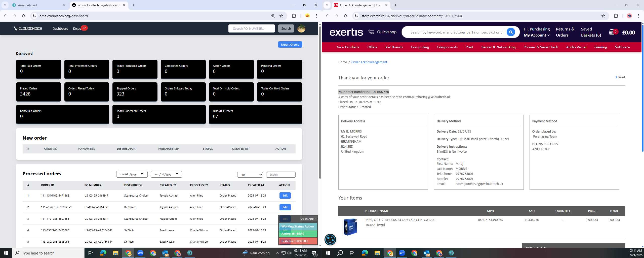Expand the rows-per-page dropdown showing 10

click(x=250, y=175)
